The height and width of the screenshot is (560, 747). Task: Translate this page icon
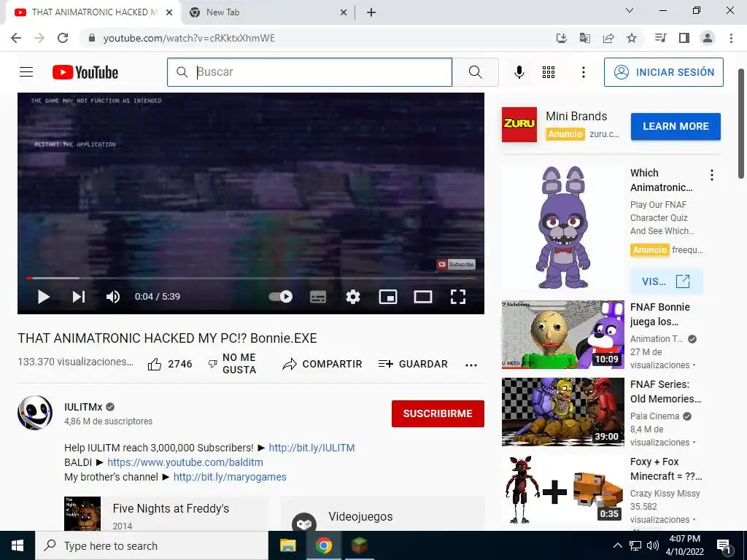coord(584,38)
